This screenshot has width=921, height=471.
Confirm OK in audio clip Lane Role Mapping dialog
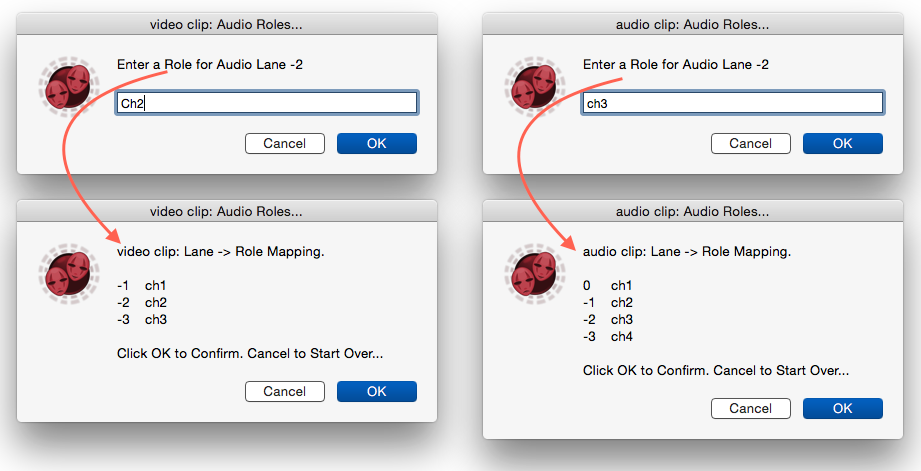coord(843,408)
